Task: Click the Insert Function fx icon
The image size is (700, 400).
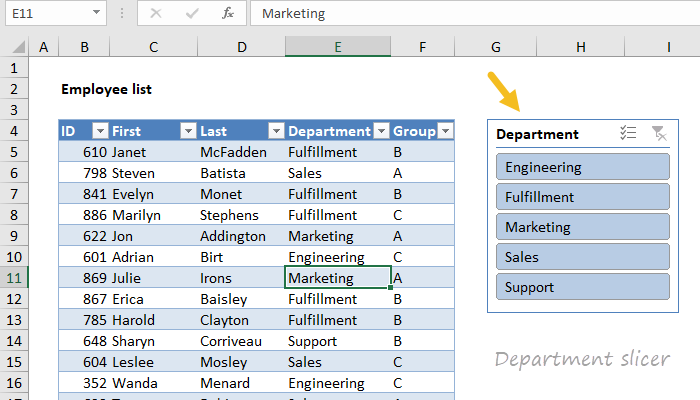Action: [x=228, y=13]
